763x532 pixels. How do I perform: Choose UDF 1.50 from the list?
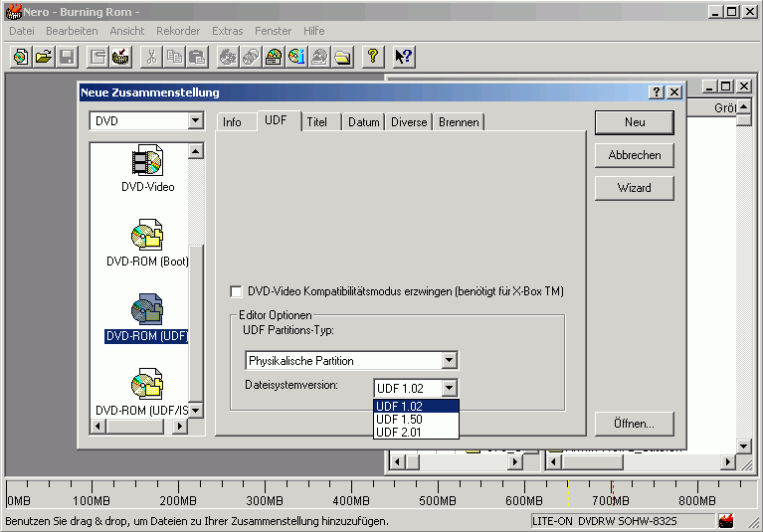(x=416, y=420)
